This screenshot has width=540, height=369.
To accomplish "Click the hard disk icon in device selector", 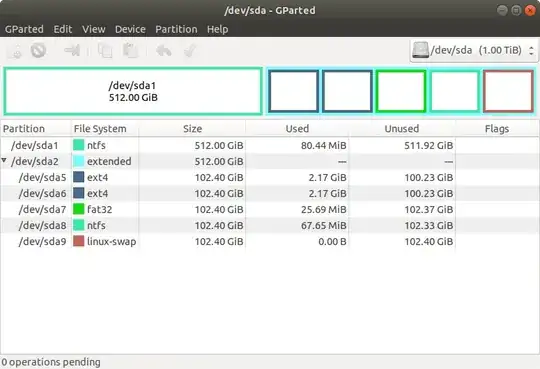I will [x=420, y=50].
